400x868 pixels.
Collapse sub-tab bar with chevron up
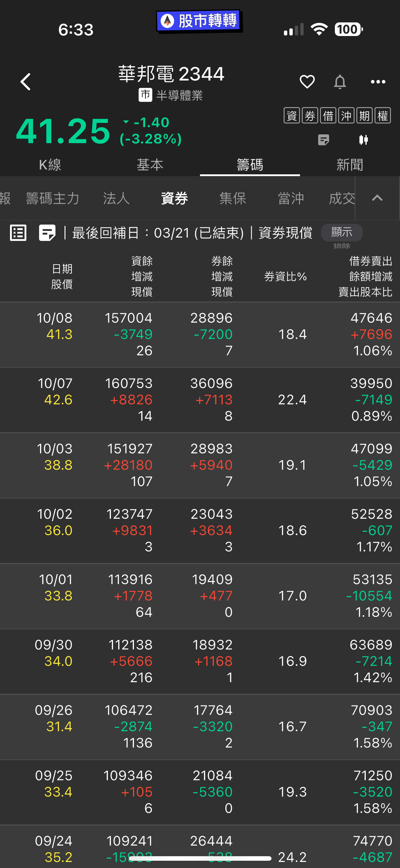(377, 198)
